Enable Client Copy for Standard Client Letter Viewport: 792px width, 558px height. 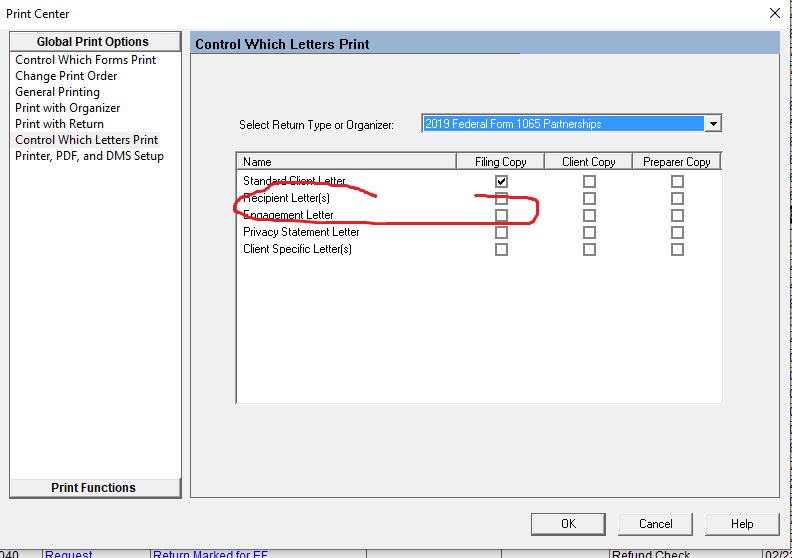point(589,181)
